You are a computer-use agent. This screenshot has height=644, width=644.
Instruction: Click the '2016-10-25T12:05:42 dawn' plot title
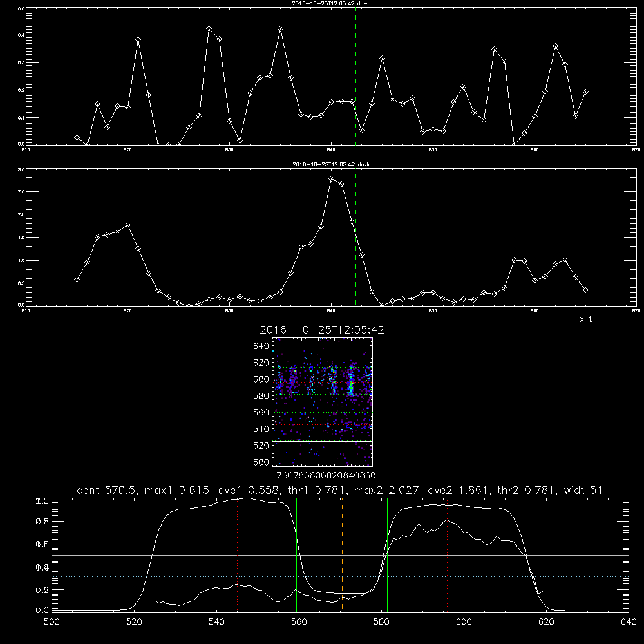pos(331,3)
